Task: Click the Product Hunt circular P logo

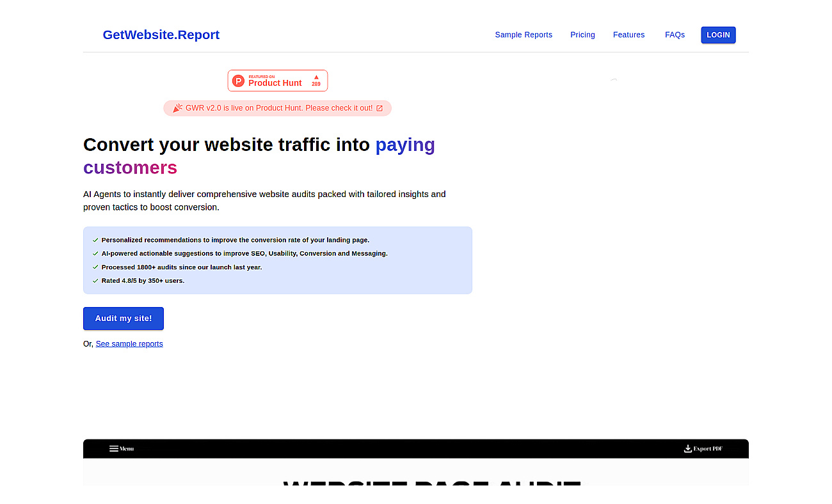Action: tap(238, 81)
